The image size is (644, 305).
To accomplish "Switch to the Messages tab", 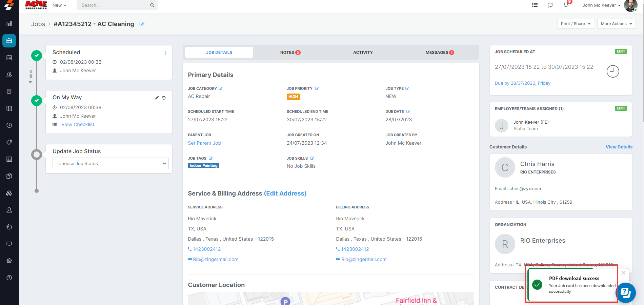I will [439, 53].
